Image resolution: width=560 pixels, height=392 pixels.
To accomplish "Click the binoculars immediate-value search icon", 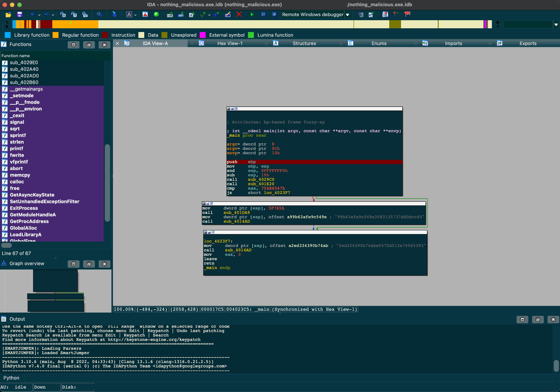I will point(63,15).
